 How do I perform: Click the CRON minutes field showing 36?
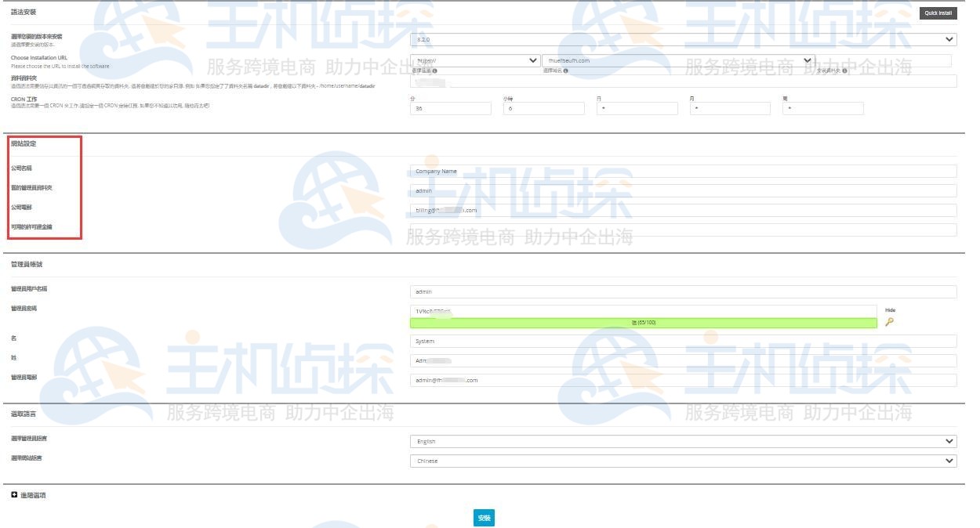[x=451, y=108]
